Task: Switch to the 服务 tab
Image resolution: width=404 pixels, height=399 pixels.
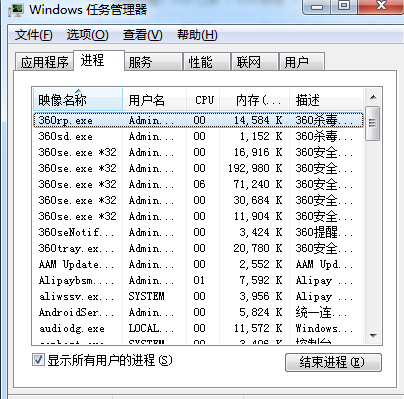Action: [x=154, y=62]
